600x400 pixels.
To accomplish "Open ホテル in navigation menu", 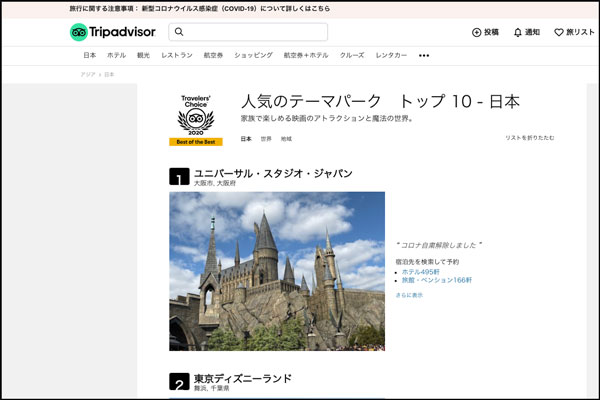I will click(117, 55).
